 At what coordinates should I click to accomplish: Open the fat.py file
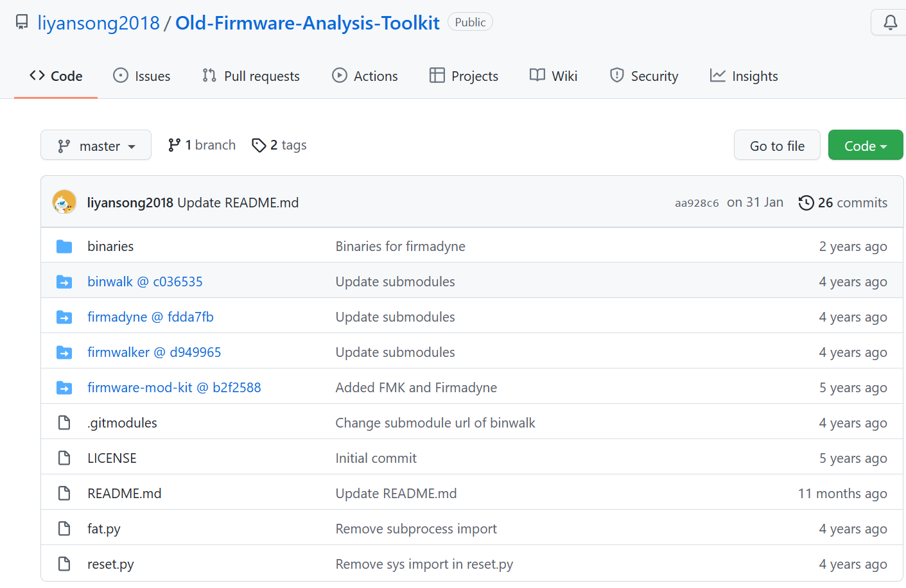click(x=104, y=529)
